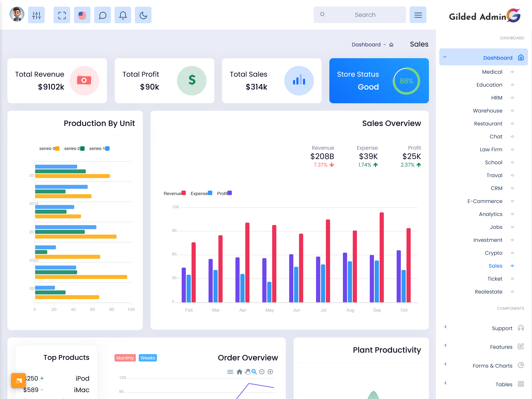Go to the School dashboard

click(x=493, y=162)
